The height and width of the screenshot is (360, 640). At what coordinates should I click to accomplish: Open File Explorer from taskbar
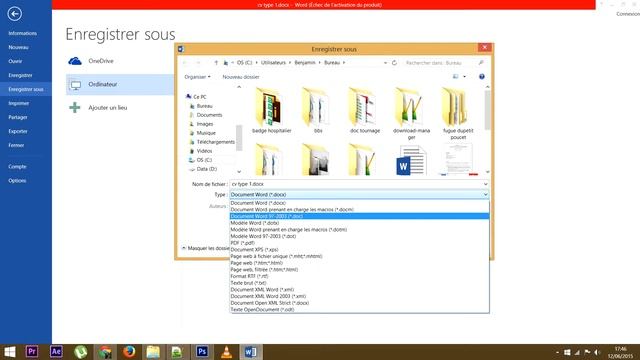coord(153,352)
